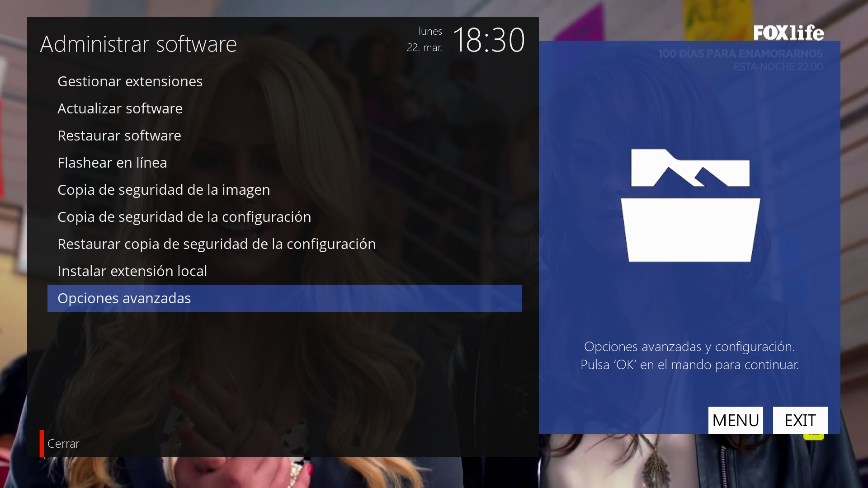The height and width of the screenshot is (488, 868).
Task: Select Actualizar software option
Action: click(120, 108)
